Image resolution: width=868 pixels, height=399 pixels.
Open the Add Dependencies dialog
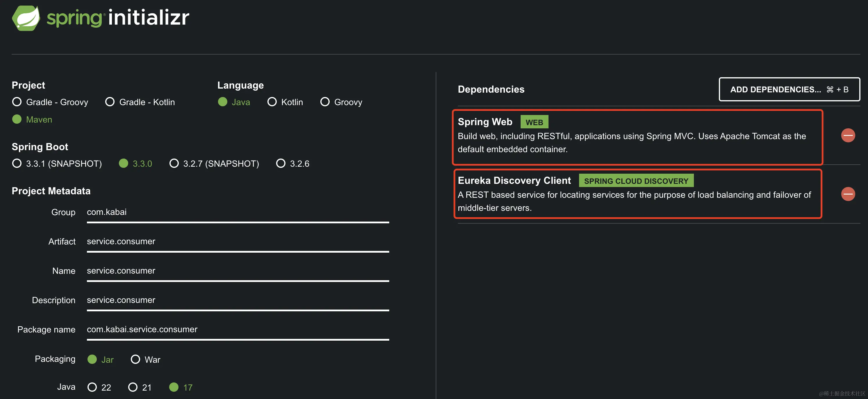789,89
